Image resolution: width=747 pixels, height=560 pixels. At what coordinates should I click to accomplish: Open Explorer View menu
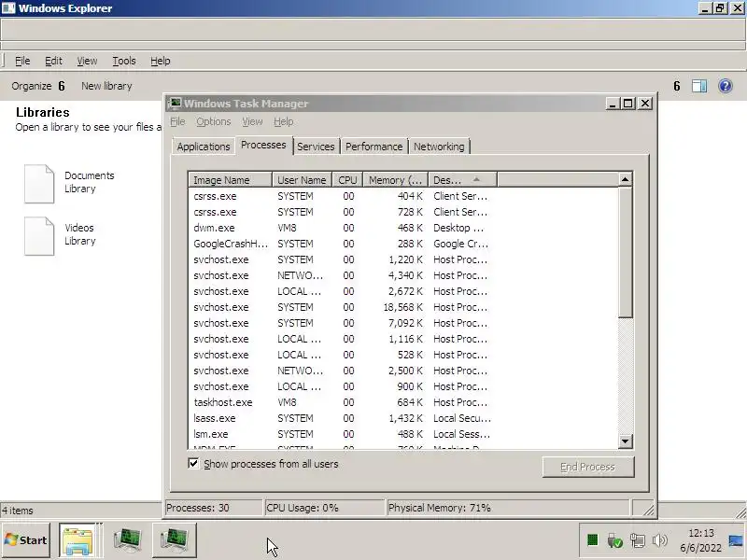click(x=87, y=61)
